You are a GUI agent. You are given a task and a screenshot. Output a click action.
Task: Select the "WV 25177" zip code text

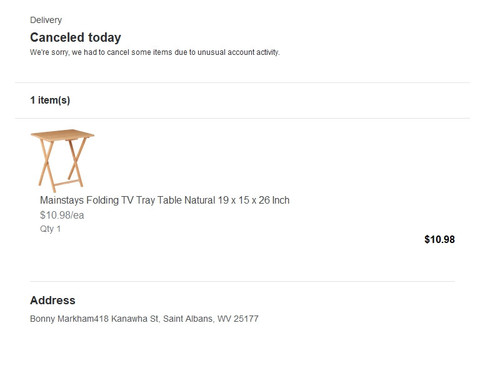(238, 319)
